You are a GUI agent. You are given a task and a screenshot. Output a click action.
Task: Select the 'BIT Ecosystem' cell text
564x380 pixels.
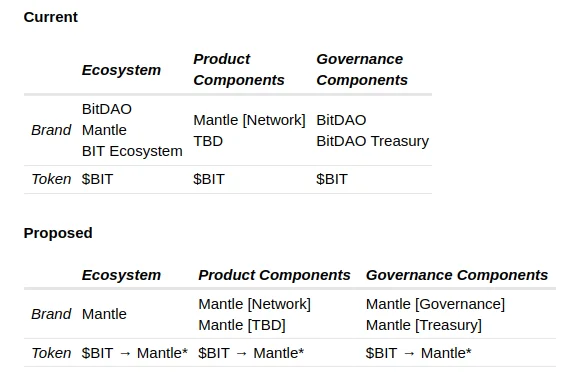pyautogui.click(x=132, y=151)
